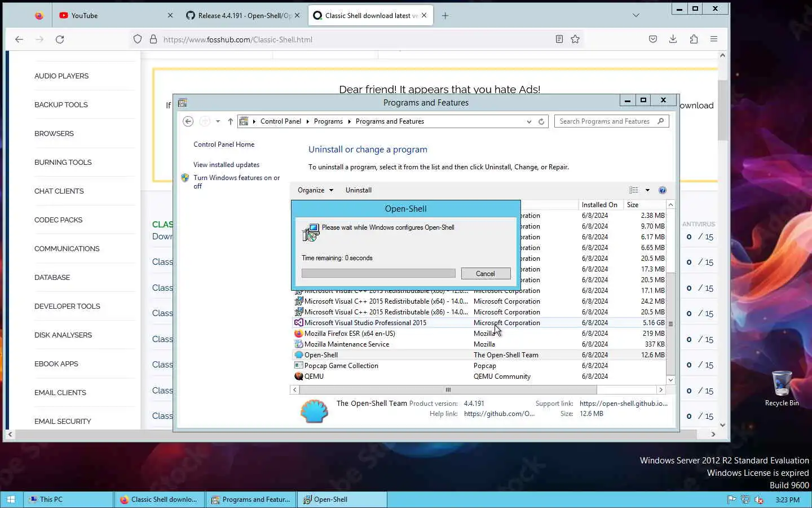Open the Recycle Bin desktop icon

782,388
